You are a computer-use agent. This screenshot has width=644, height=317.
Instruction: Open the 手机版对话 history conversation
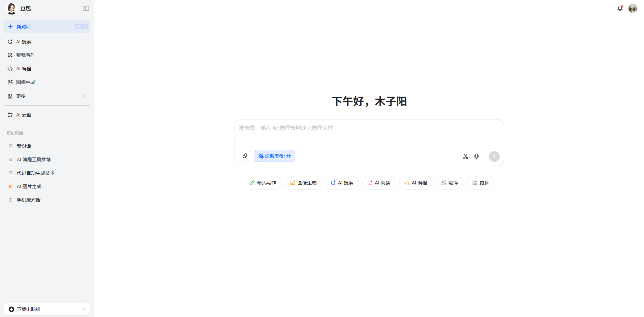pos(47,200)
